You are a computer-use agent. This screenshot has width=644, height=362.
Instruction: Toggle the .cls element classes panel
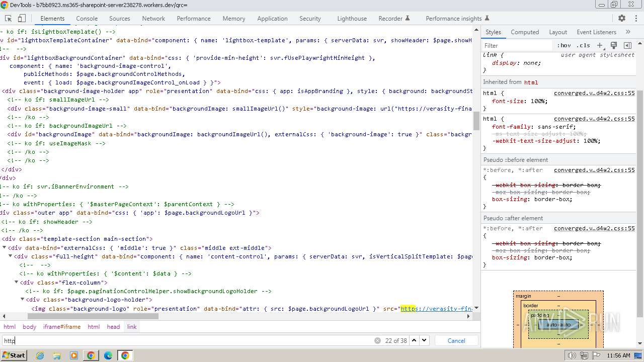pos(584,45)
